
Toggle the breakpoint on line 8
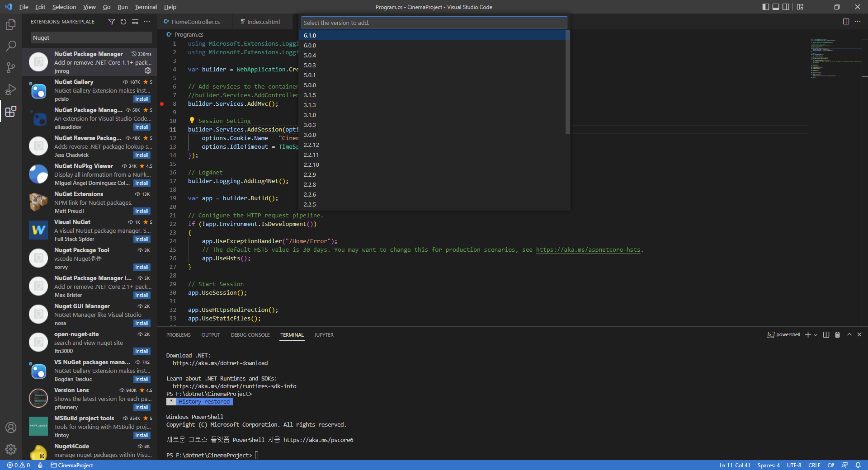coord(162,104)
